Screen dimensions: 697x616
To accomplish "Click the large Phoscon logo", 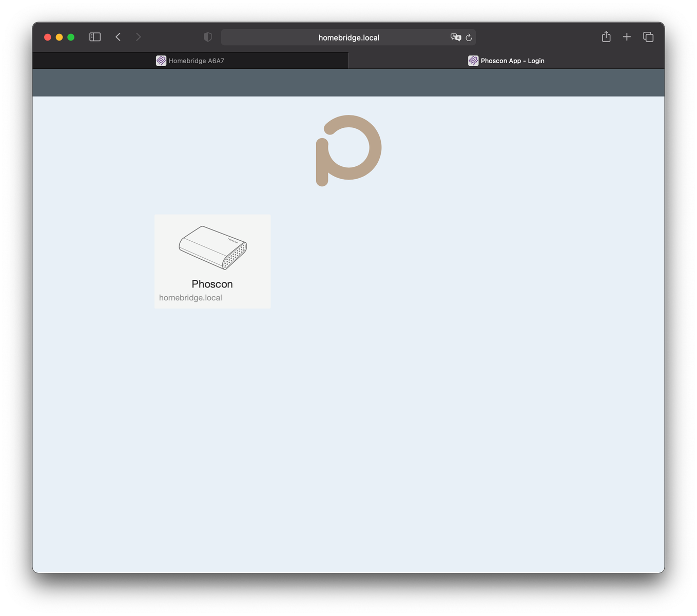I will pos(348,150).
